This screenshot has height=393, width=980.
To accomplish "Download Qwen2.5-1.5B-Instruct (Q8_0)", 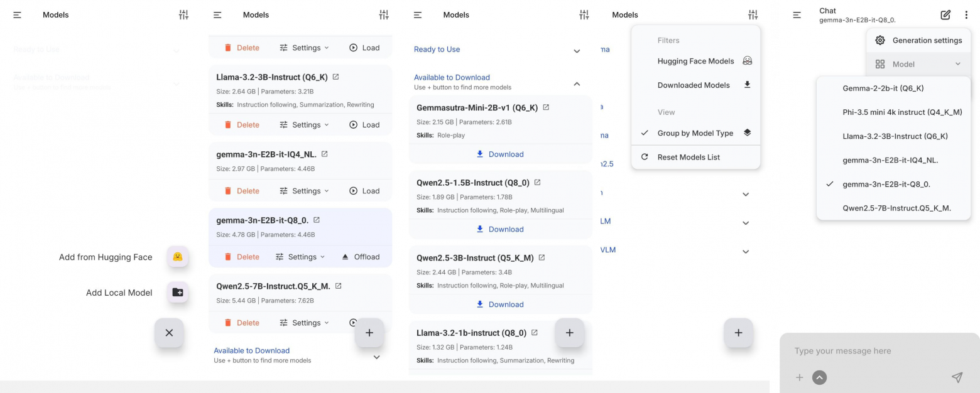I will pyautogui.click(x=500, y=229).
